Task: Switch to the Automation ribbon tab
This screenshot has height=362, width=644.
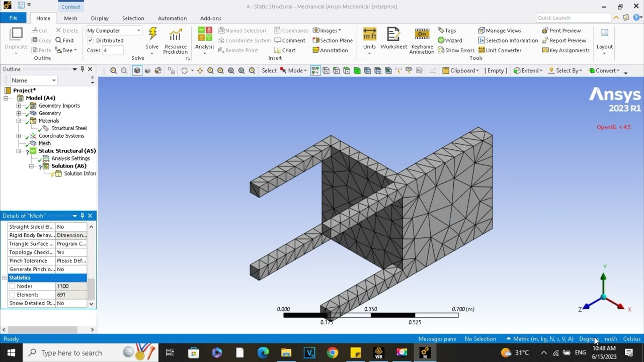Action: 172,18
